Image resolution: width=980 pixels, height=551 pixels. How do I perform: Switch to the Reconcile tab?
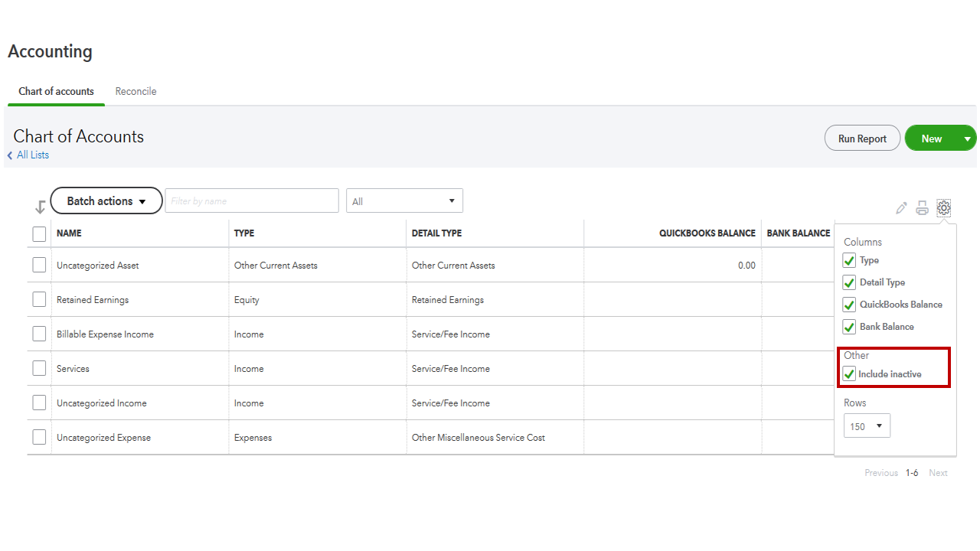tap(136, 92)
